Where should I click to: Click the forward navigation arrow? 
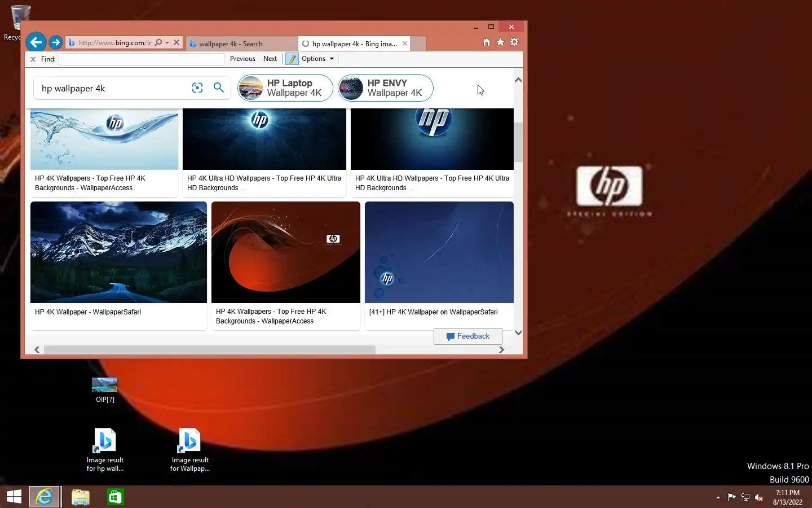click(55, 42)
